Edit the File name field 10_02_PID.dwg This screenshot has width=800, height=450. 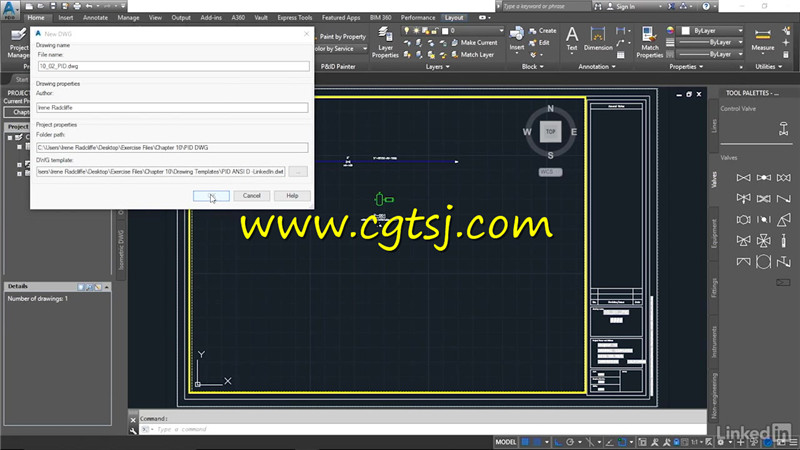(173, 66)
